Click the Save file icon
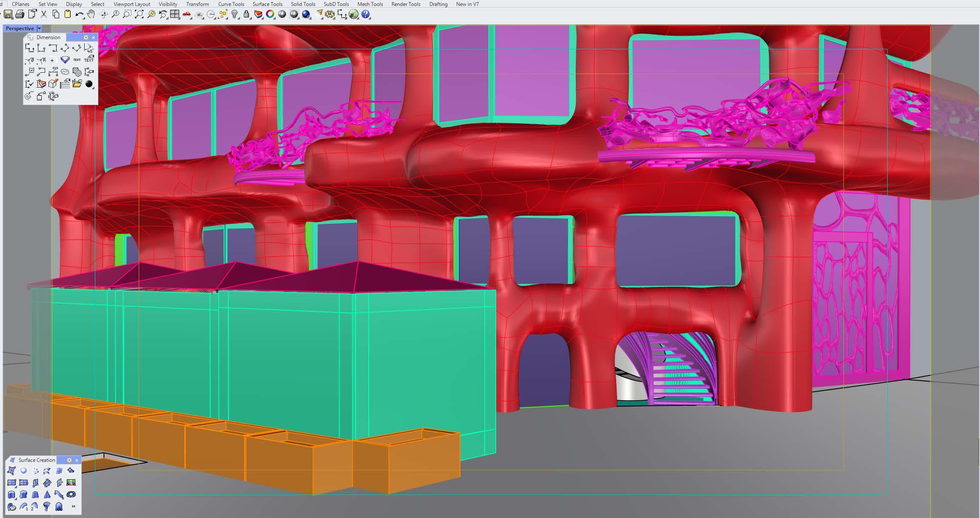Screen dimensions: 980x518 (x=8, y=14)
